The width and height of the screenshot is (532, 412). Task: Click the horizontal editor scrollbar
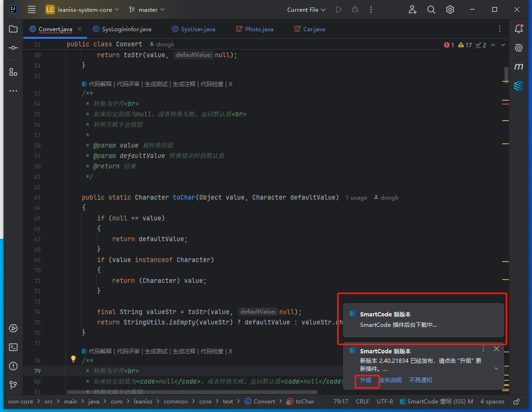coord(192,392)
